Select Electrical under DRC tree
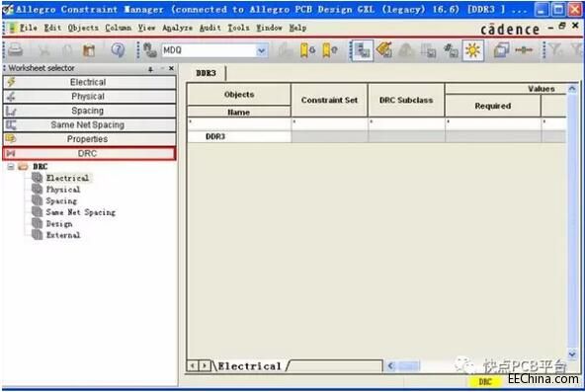Image resolution: width=585 pixels, height=392 pixels. [x=67, y=178]
